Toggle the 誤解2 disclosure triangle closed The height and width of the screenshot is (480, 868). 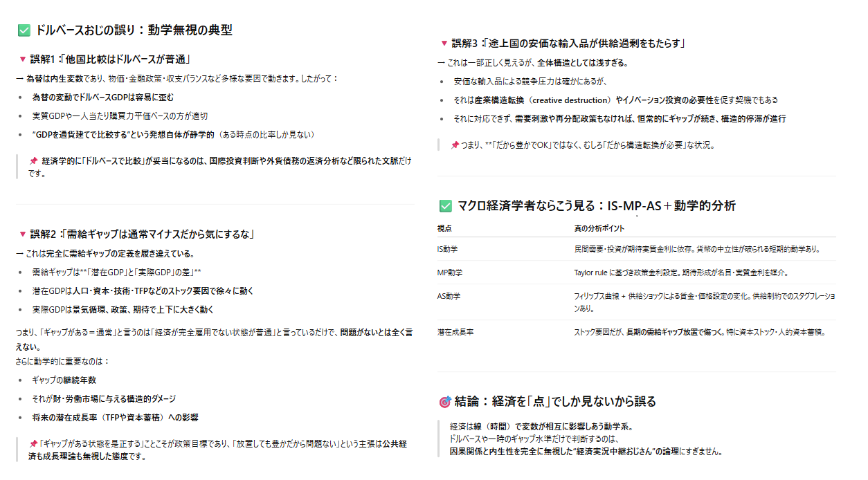point(24,233)
